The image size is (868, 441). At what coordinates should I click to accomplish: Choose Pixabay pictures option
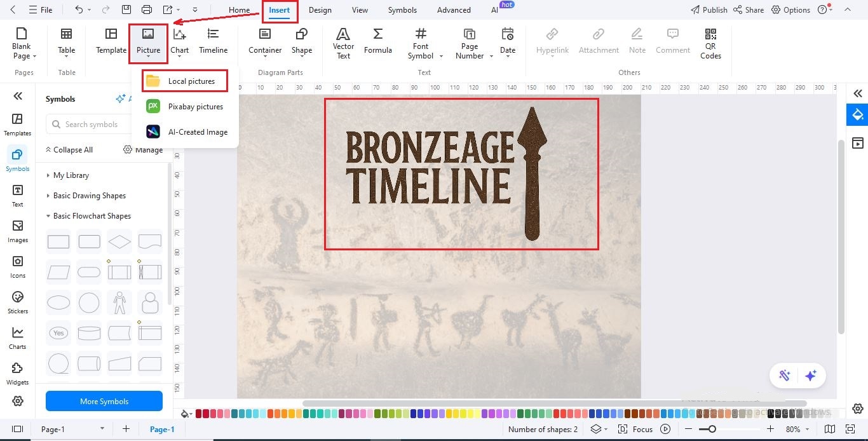click(185, 106)
